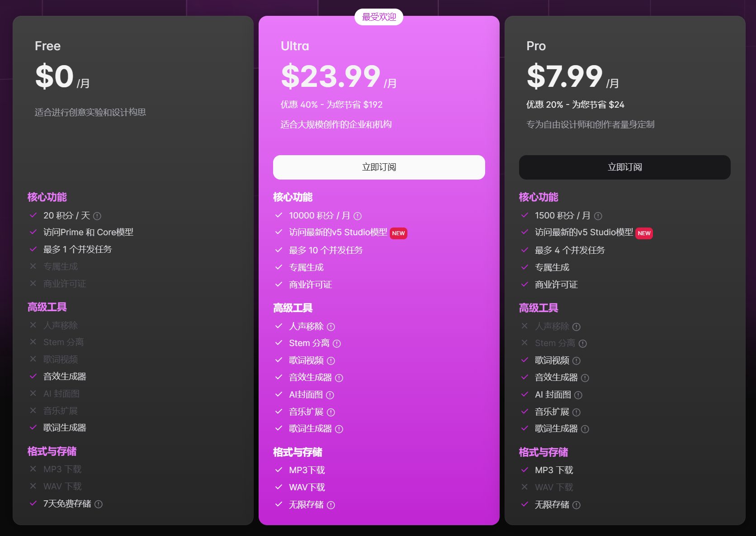The width and height of the screenshot is (756, 536).
Task: Click info icon beside 20 积分 / 天
Action: click(x=97, y=216)
